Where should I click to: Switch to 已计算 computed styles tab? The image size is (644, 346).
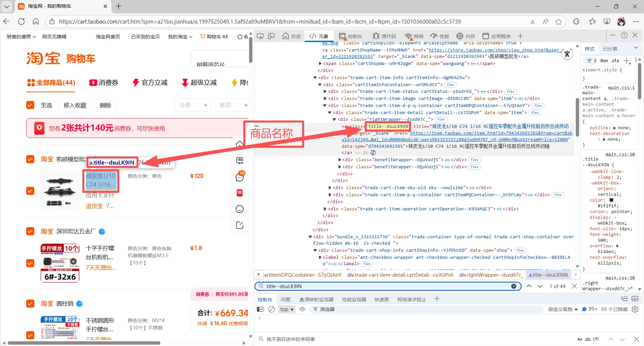610,49
